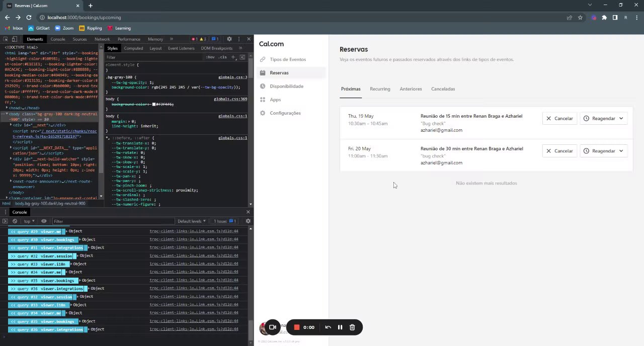The width and height of the screenshot is (644, 346).
Task: Expand the head element in DOM tree
Action: (x=7, y=108)
